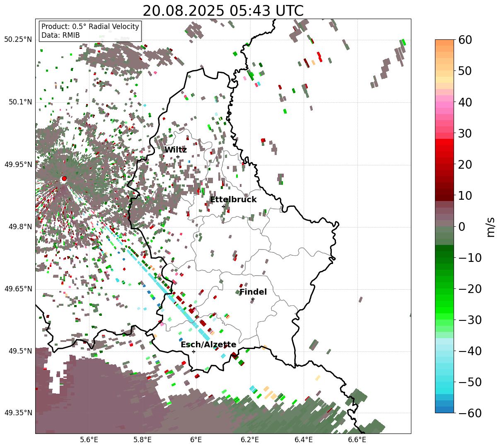
Task: Click the colorbar −30 tick label
Action: coord(470,320)
